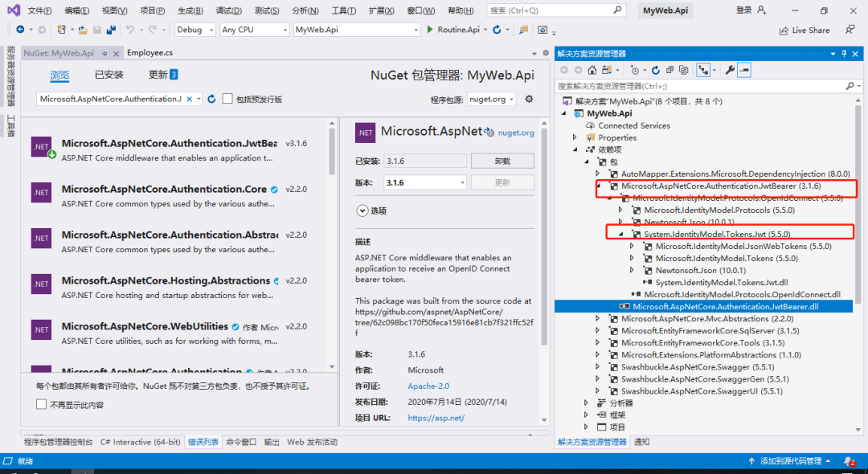Open the Apache-2.0 license link
This screenshot has height=474, width=868.
(428, 386)
